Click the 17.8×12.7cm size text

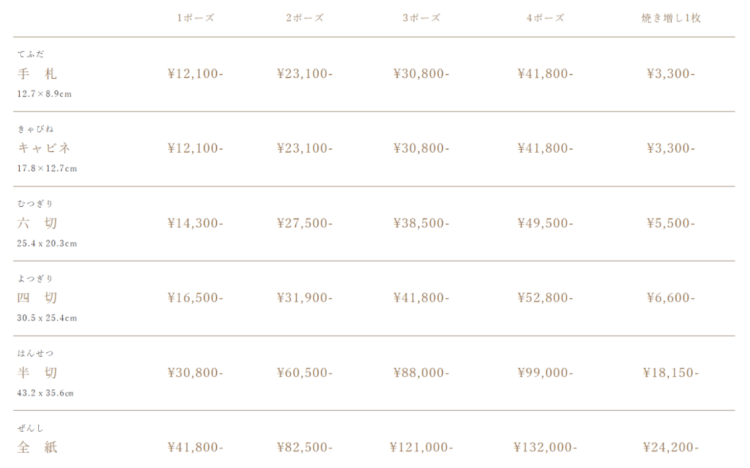pos(47,168)
